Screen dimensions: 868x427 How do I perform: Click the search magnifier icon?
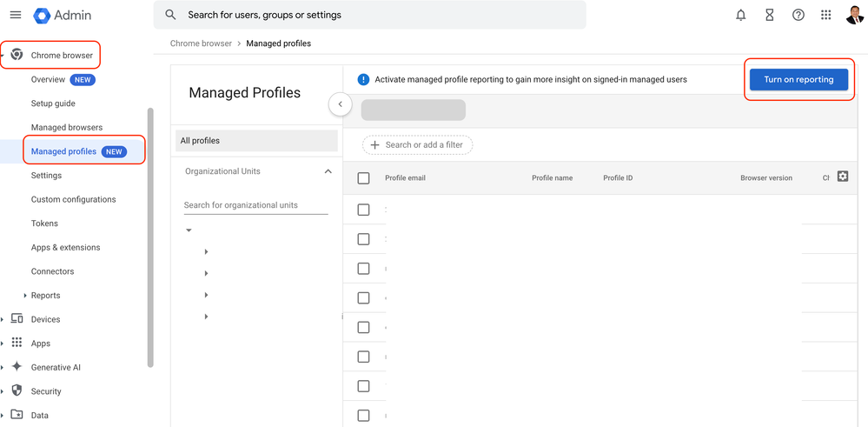170,15
